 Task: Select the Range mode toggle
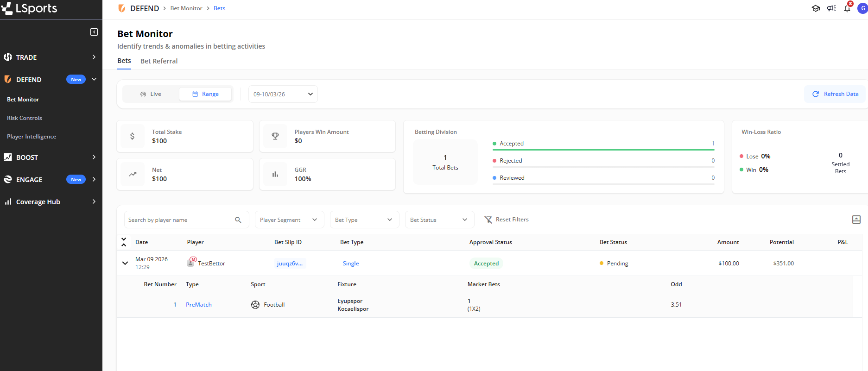205,94
